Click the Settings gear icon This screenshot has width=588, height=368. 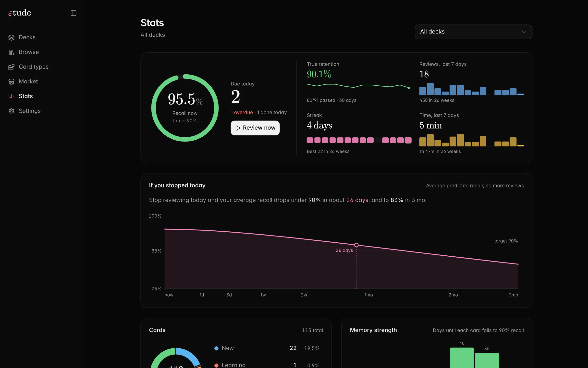point(11,111)
